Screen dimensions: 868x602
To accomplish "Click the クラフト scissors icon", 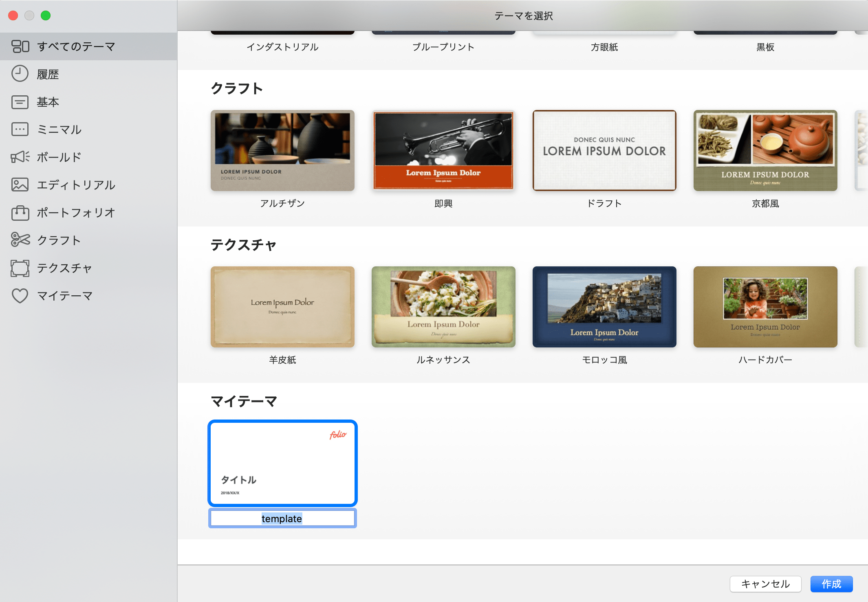I will pos(20,239).
